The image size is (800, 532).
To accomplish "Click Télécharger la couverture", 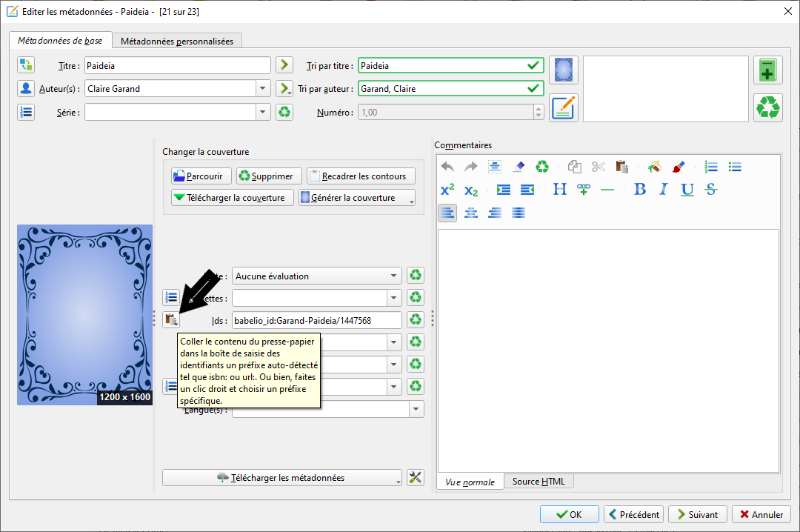I will pos(232,197).
